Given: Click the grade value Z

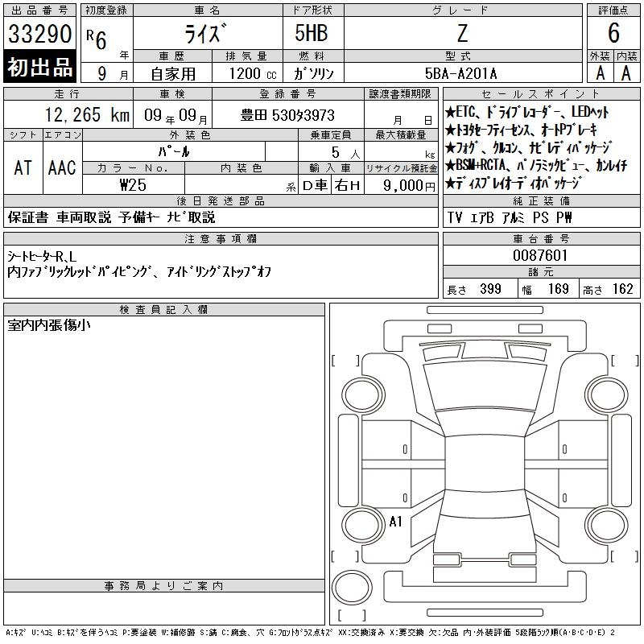Looking at the screenshot, I should point(462,33).
